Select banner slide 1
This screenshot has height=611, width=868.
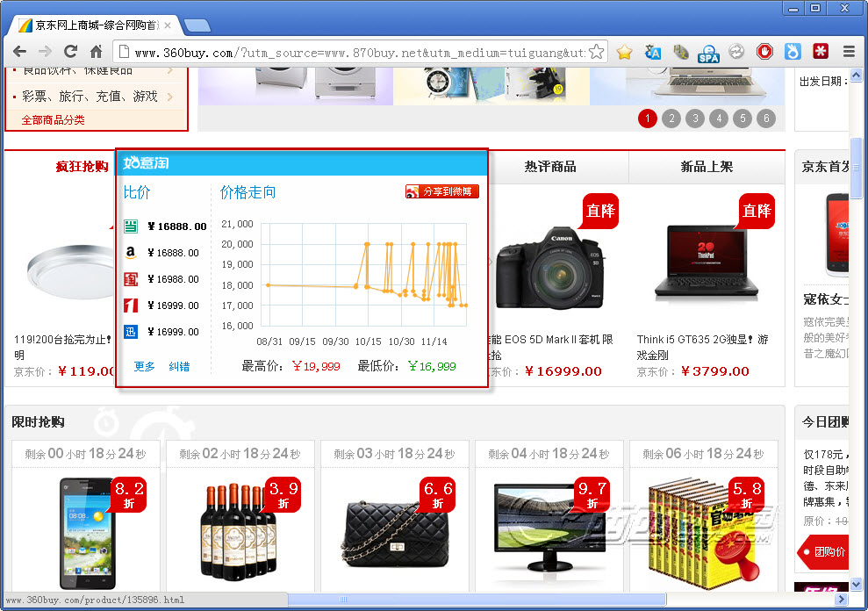point(648,118)
